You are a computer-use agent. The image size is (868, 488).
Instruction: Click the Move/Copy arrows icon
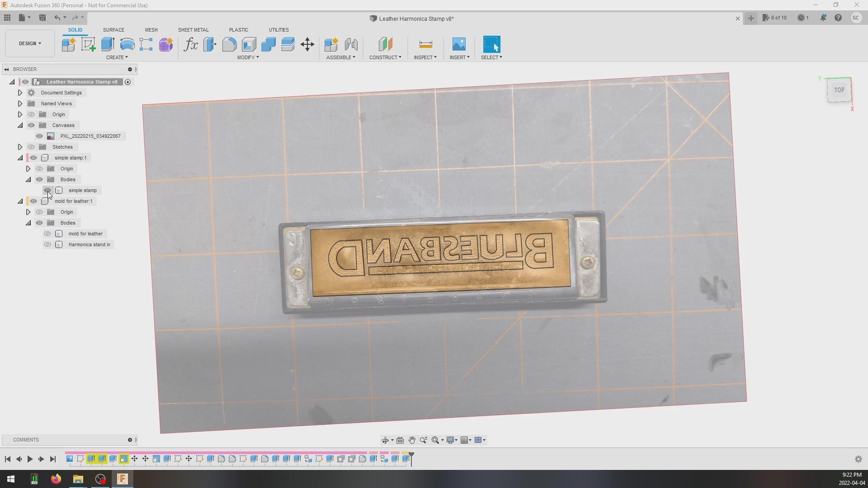pos(307,44)
